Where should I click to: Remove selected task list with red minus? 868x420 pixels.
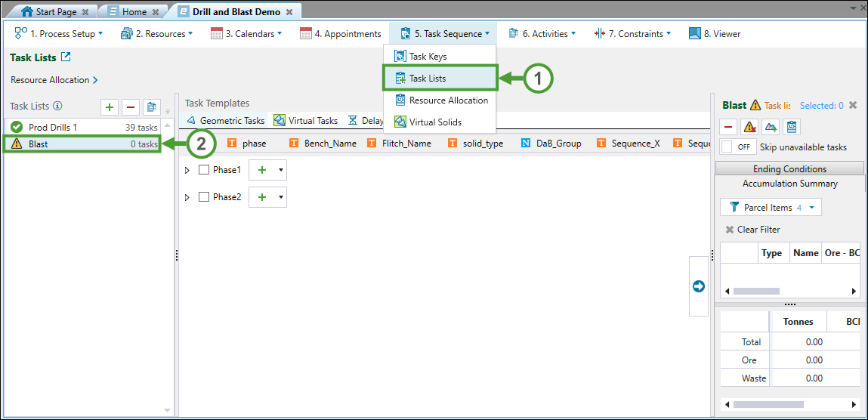(130, 107)
